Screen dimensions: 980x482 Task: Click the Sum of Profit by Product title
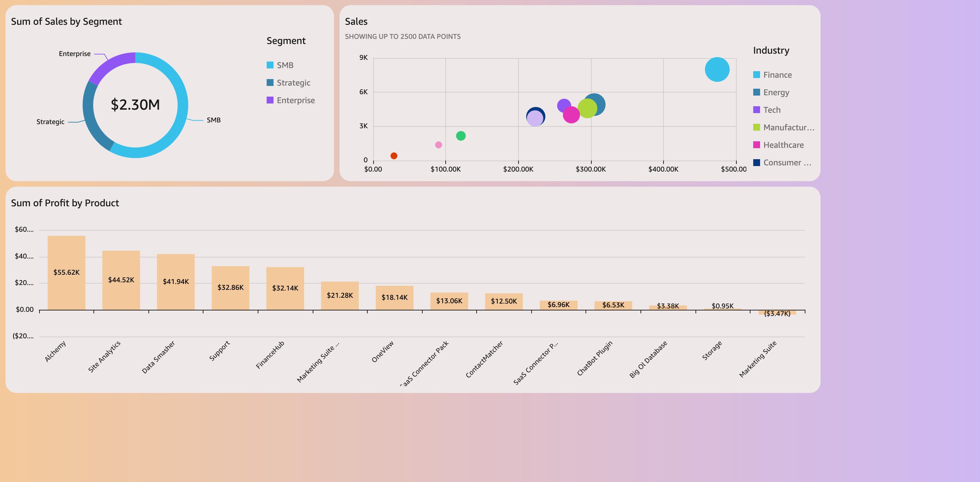(65, 203)
